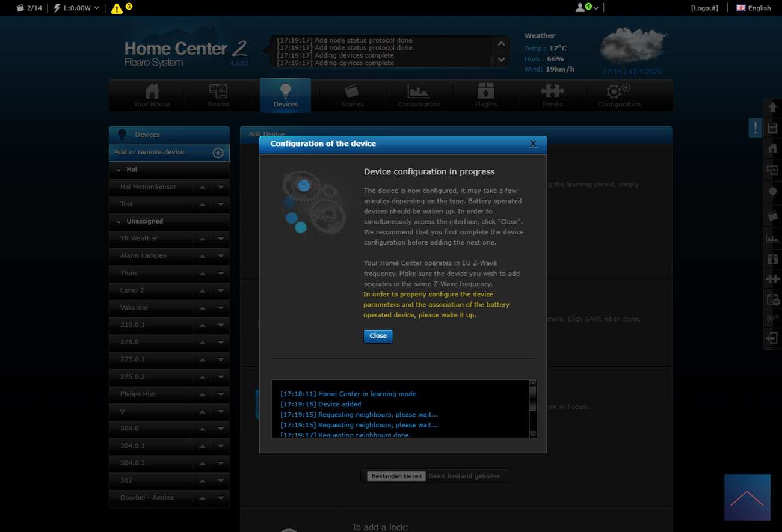
Task: Click the Logout link
Action: (704, 8)
